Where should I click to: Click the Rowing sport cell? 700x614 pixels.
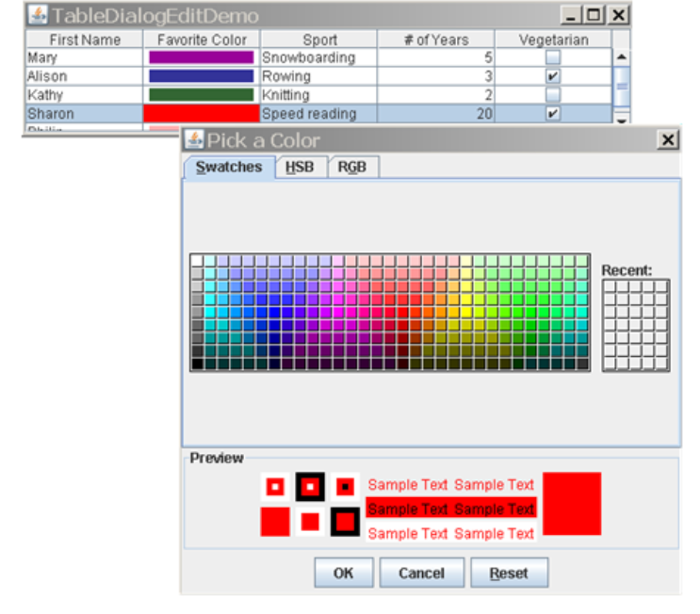(318, 76)
